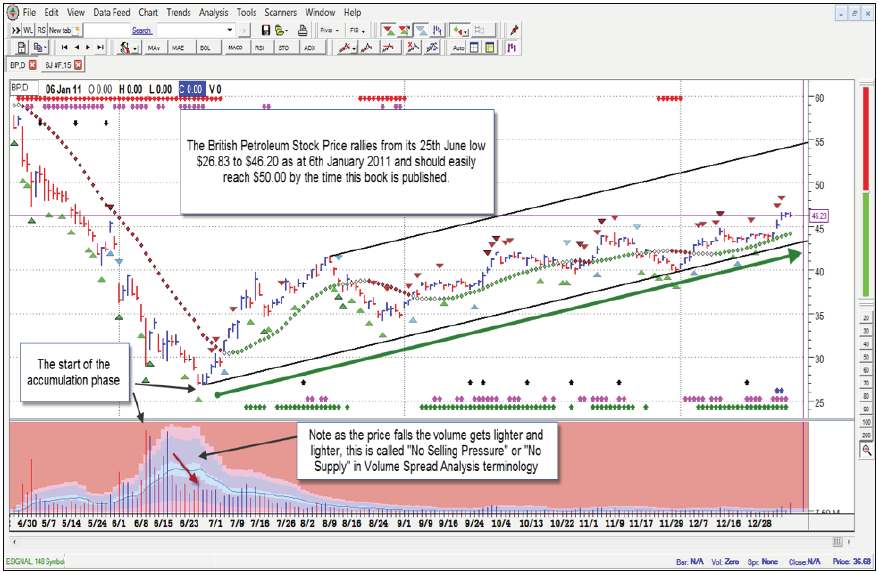Open the copy pages dropdown icon
This screenshot has width=878, height=573.
click(x=40, y=48)
